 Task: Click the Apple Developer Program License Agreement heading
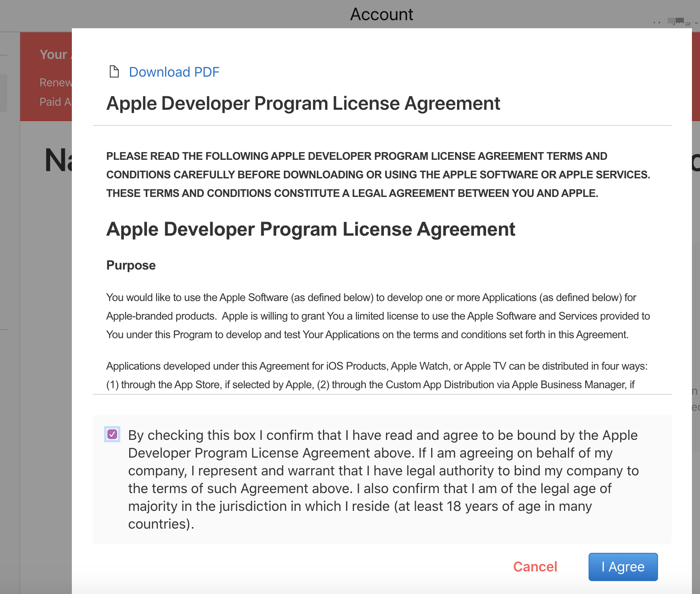303,103
